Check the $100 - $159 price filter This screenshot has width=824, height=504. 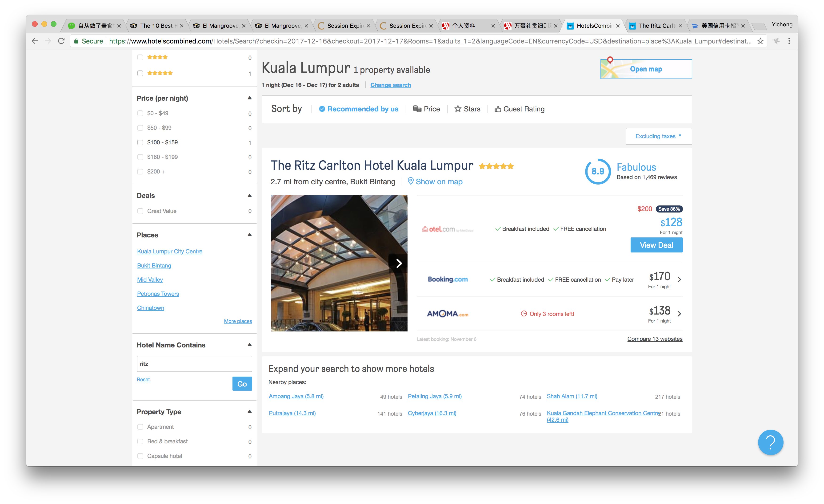point(140,143)
